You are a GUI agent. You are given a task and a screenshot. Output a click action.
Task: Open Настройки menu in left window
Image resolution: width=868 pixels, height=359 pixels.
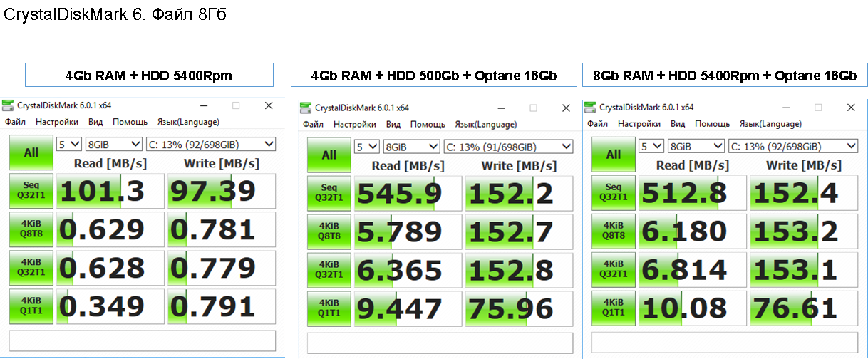point(57,122)
